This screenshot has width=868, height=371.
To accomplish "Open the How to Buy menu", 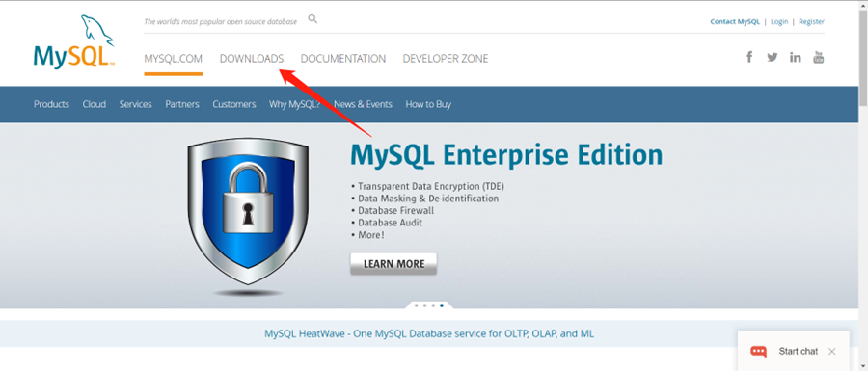I will point(428,104).
